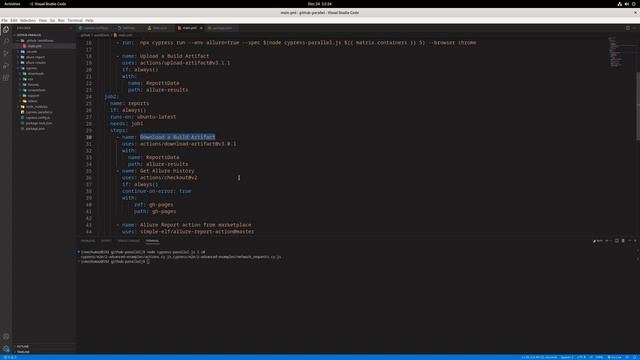Click the terminal prompt input line
Image resolution: width=640 pixels, height=360 pixels.
click(114, 262)
